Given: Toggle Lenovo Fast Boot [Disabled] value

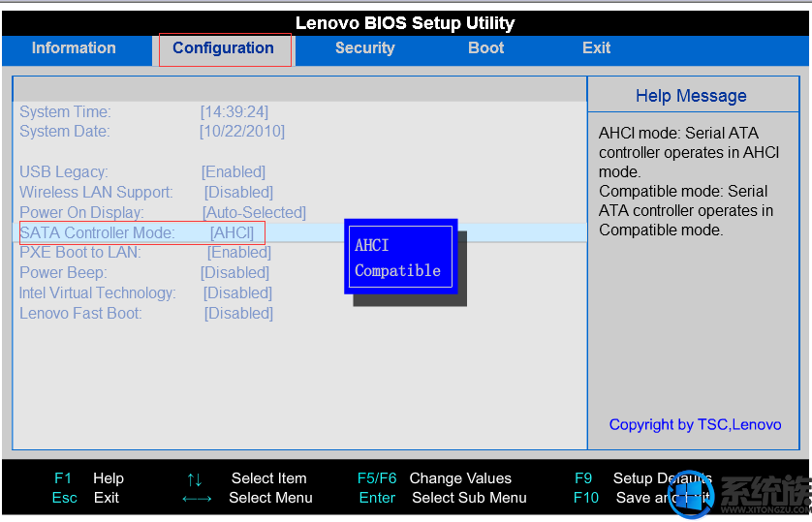Looking at the screenshot, I should (x=238, y=313).
